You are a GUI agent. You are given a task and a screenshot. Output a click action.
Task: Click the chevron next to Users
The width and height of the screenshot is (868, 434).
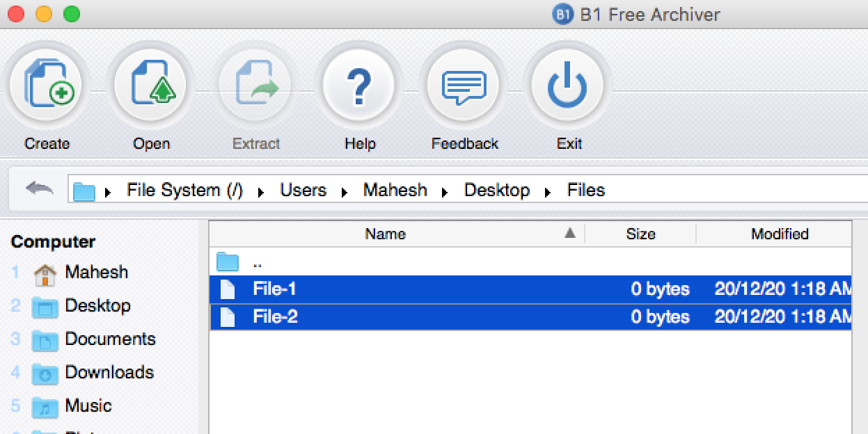pyautogui.click(x=345, y=190)
